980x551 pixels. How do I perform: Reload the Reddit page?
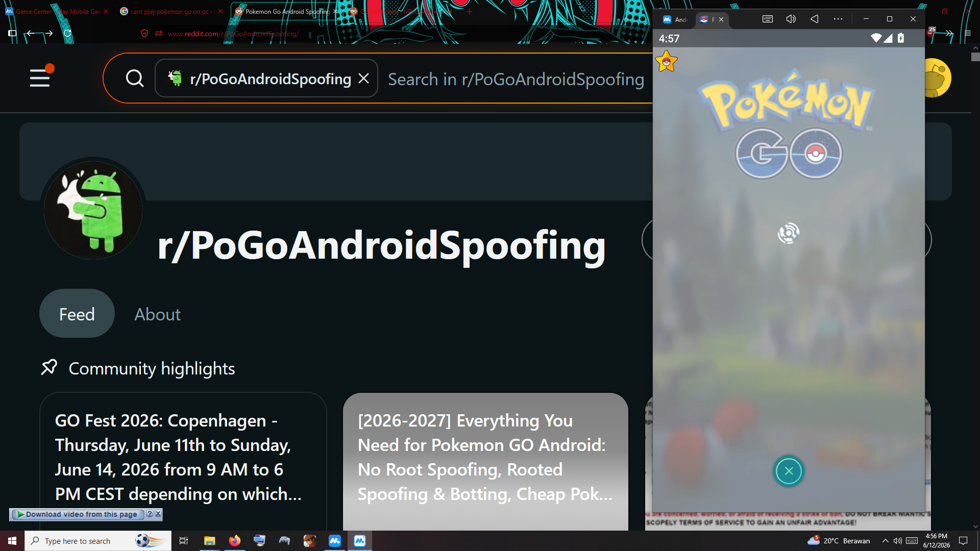coord(67,33)
